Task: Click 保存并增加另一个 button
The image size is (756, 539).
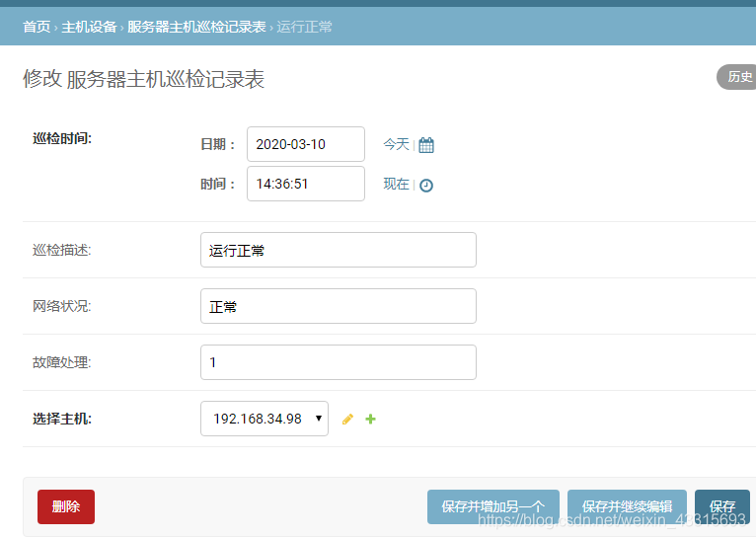Action: tap(493, 506)
